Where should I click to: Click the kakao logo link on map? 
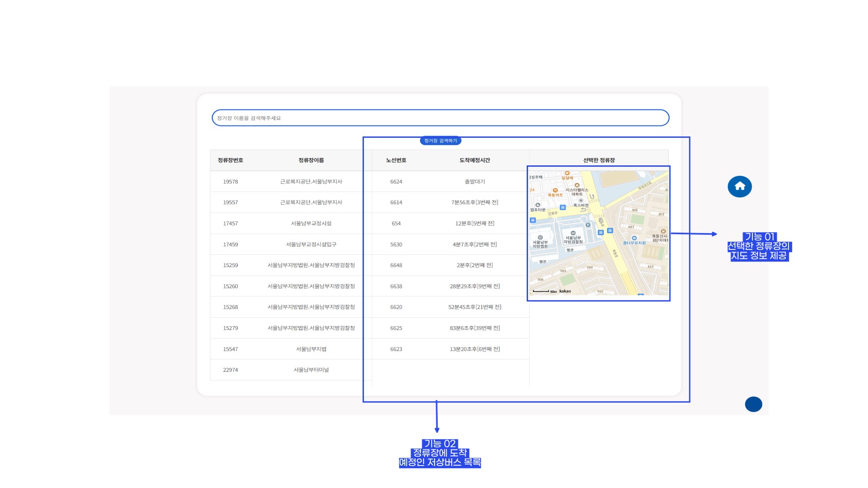coord(565,291)
